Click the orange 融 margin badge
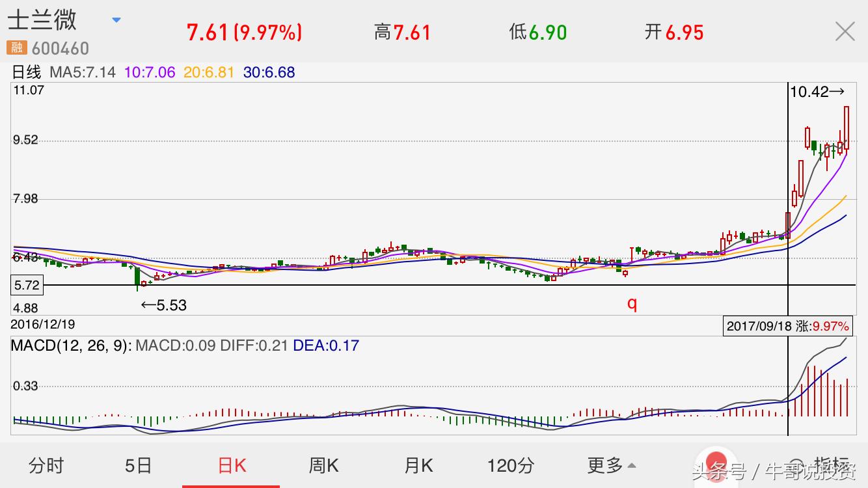The height and width of the screenshot is (488, 868). click(16, 47)
